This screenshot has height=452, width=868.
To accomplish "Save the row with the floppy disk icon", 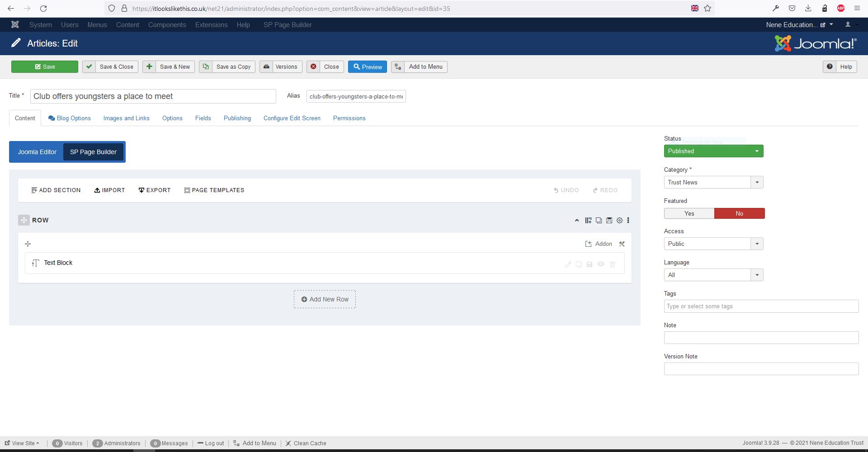I will click(609, 220).
